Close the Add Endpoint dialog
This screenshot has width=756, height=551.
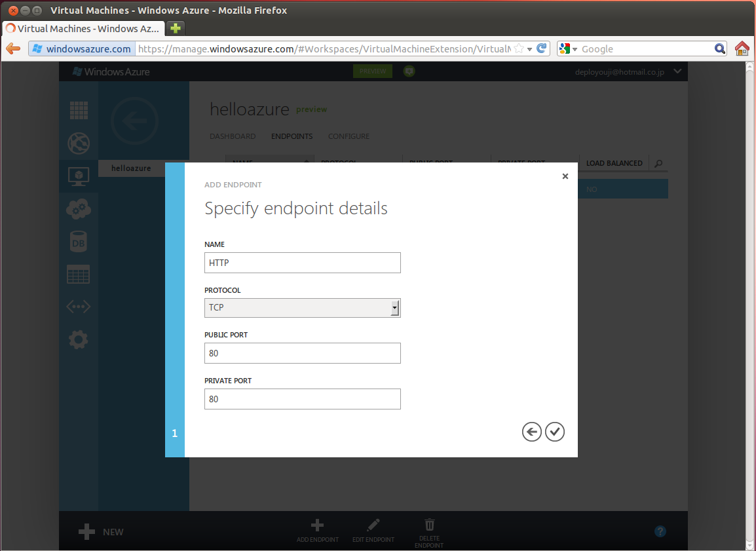coord(565,176)
